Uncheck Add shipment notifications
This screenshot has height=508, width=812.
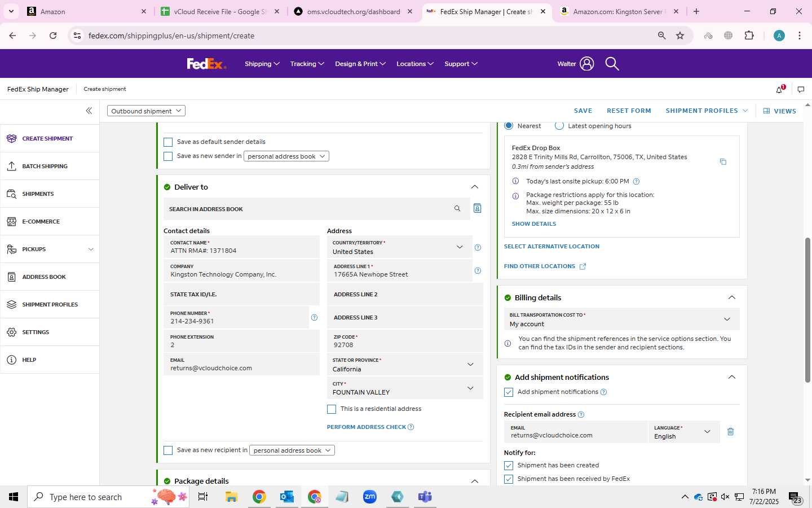click(x=509, y=392)
